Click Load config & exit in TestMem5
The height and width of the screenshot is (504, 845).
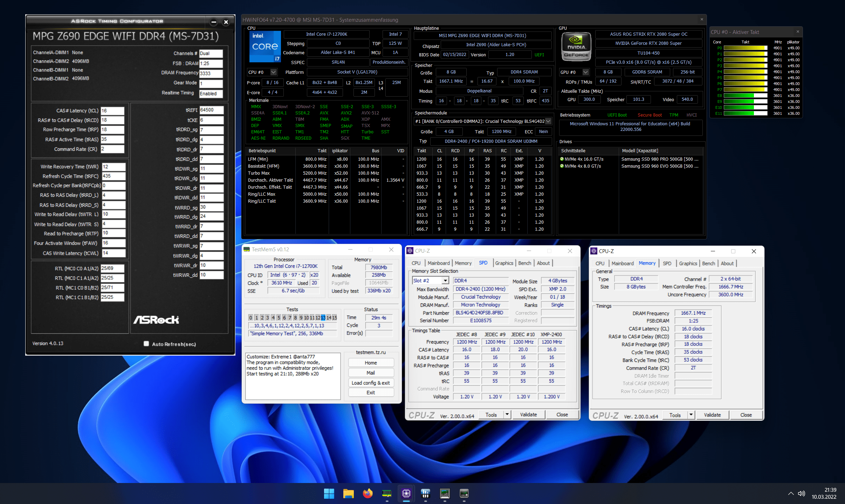tap(371, 383)
